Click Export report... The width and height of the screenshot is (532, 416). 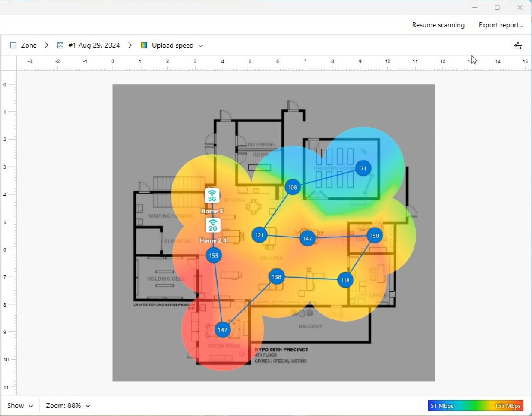click(501, 25)
